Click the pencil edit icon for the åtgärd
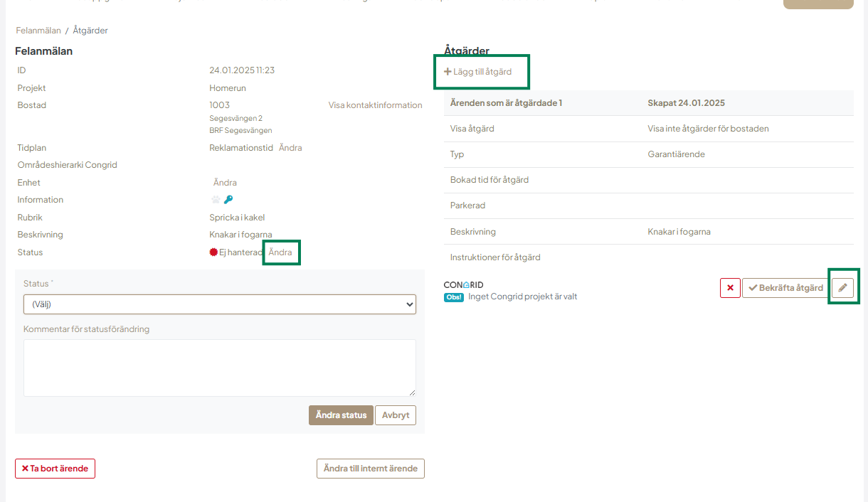Screen dimensions: 868x502 pos(842,288)
